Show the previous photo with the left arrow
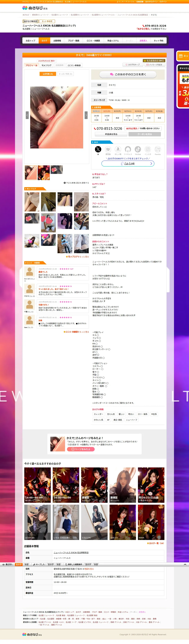The image size is (189, 644). coord(27,115)
